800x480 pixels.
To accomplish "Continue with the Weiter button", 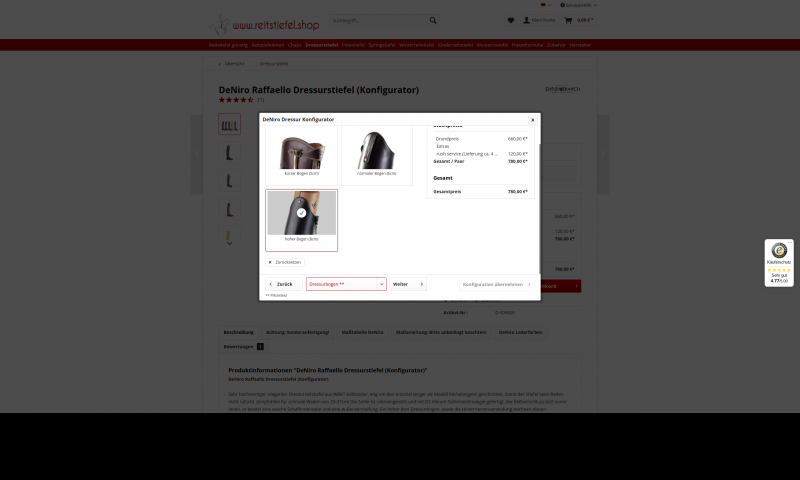I will click(x=408, y=284).
